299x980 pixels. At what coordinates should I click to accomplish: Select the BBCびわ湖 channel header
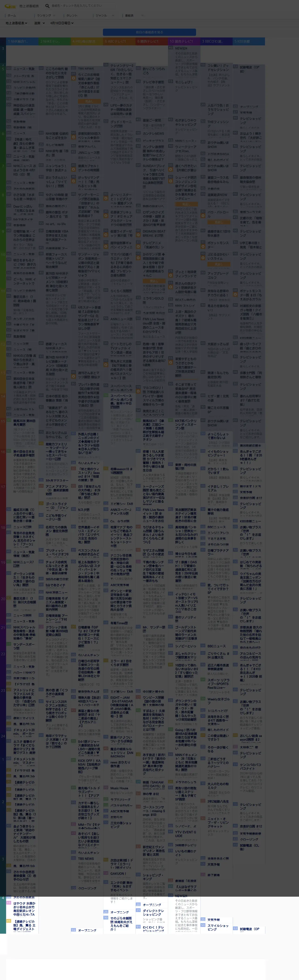coord(217,41)
